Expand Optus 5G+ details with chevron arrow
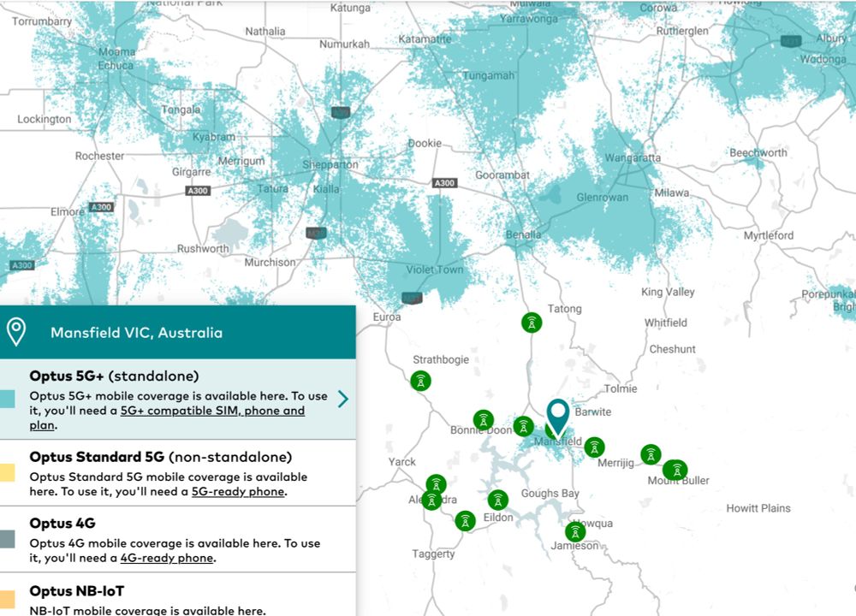This screenshot has height=616, width=856. pyautogui.click(x=343, y=399)
